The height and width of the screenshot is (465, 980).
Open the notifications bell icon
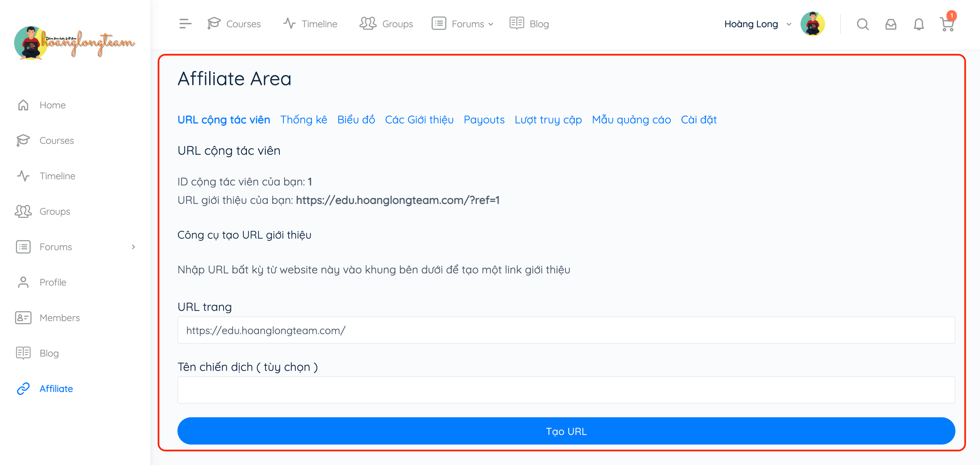(918, 24)
